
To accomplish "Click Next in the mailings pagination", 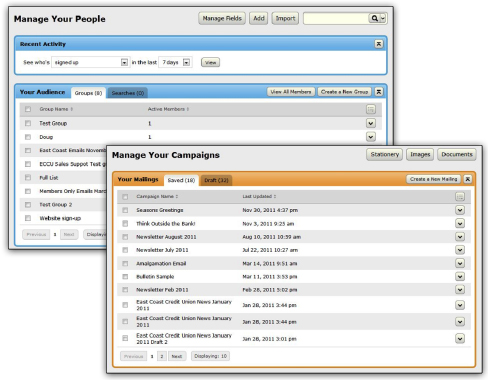I will click(x=177, y=356).
